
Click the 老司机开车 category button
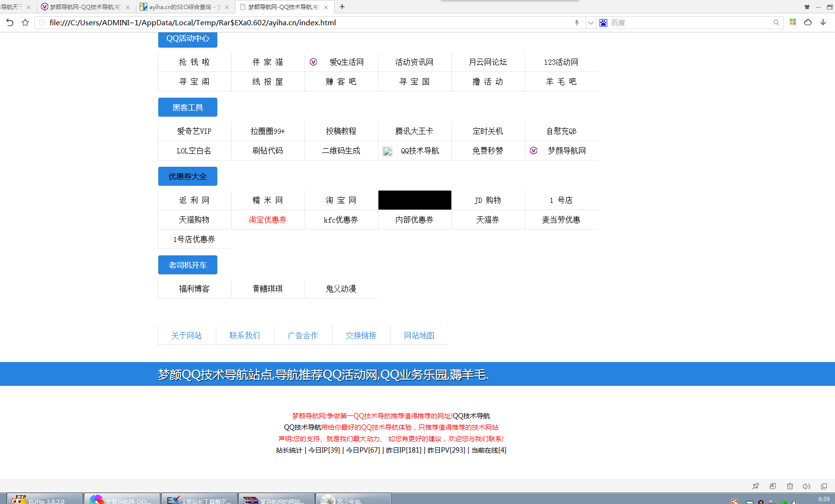click(188, 265)
